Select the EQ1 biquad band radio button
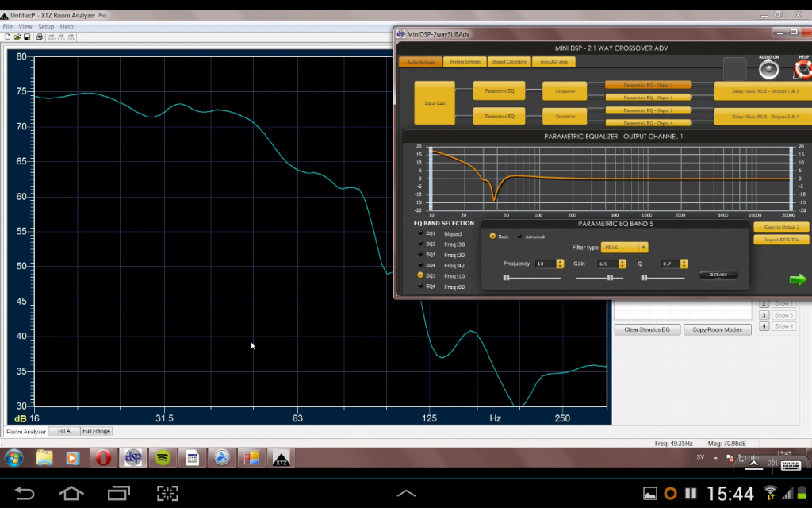 420,233
